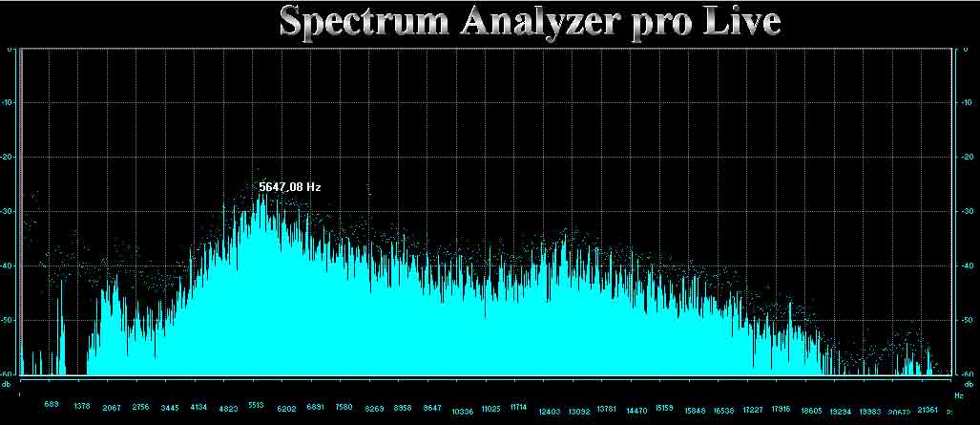
Task: Pick the 13781 frequency axis label
Action: pyautogui.click(x=607, y=409)
